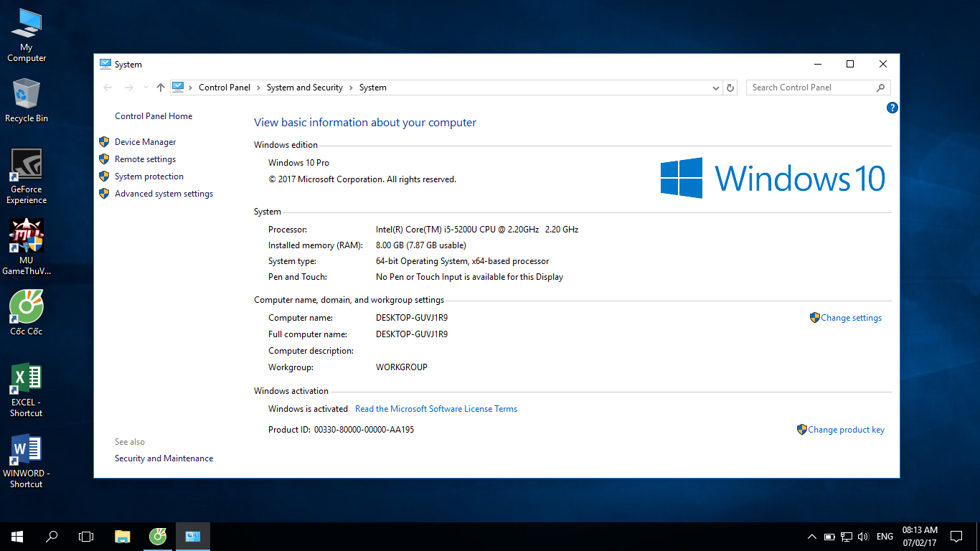The width and height of the screenshot is (980, 551).
Task: Open Advanced system settings
Action: point(164,194)
